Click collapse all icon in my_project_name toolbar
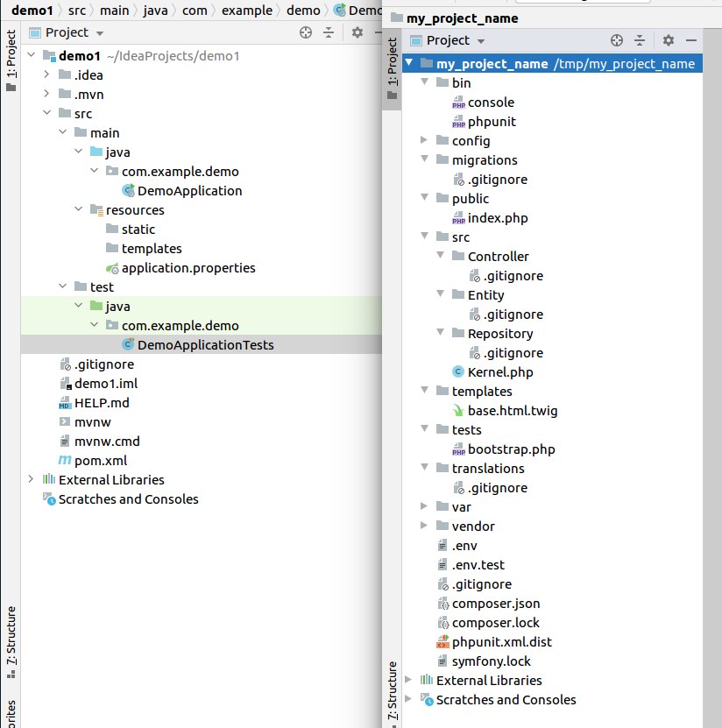Screen dimensions: 722x728 (640, 40)
